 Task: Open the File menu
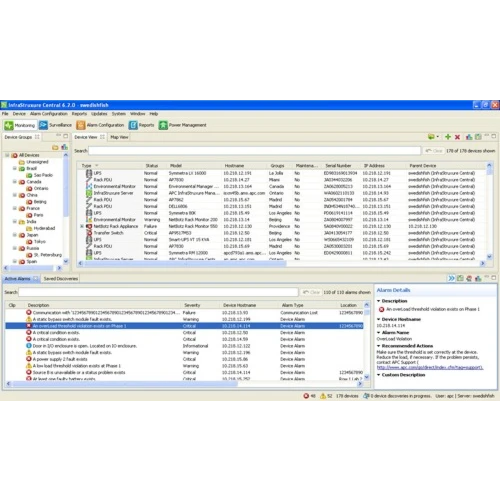pos(5,114)
